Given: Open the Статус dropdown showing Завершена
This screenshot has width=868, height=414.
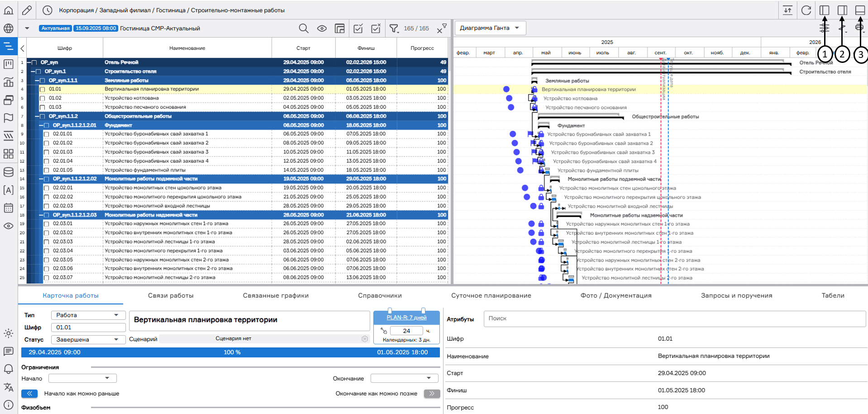Looking at the screenshot, I should [x=88, y=339].
